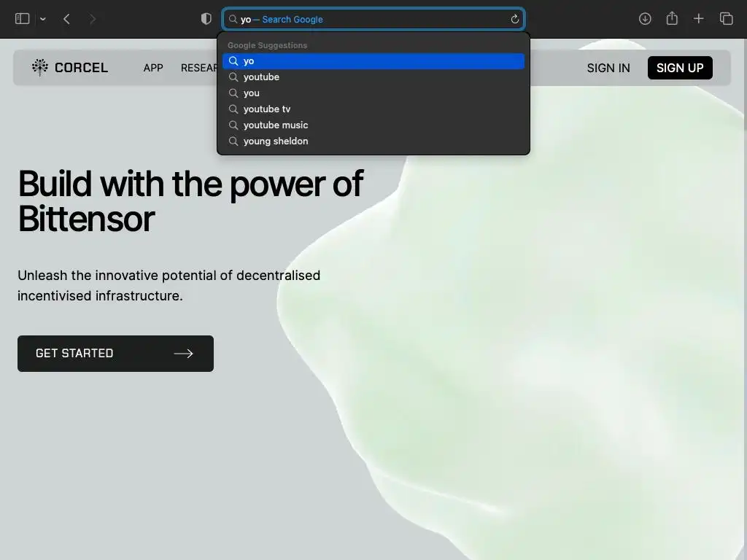Click the magnifier icon in address bar
This screenshot has height=560, width=747.
pos(233,19)
